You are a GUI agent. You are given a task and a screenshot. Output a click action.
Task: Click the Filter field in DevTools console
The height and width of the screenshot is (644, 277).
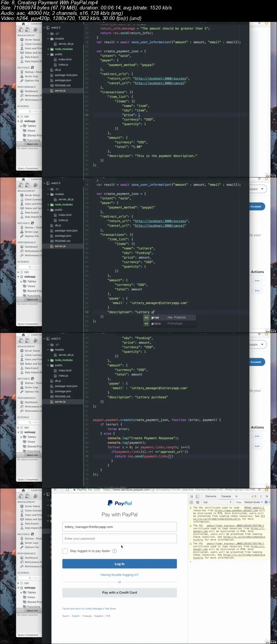pos(239,502)
